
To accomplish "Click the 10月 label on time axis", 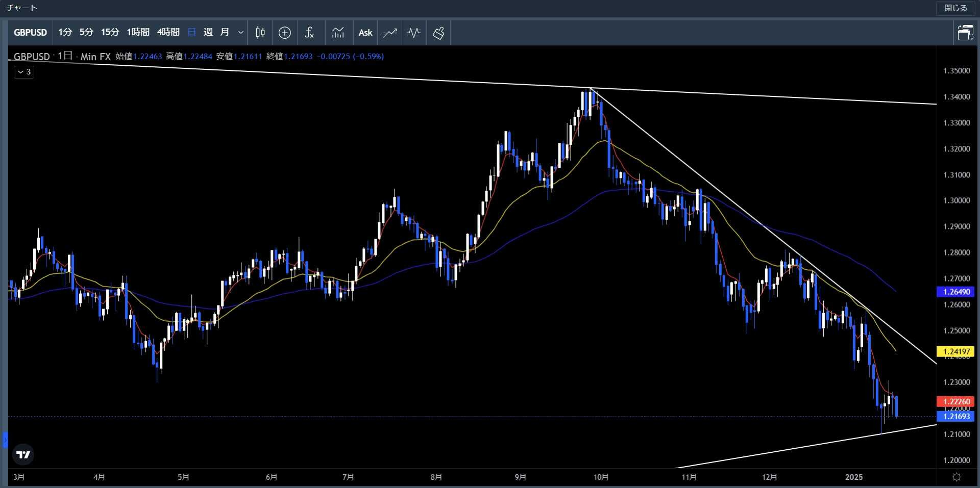I will click(x=601, y=477).
